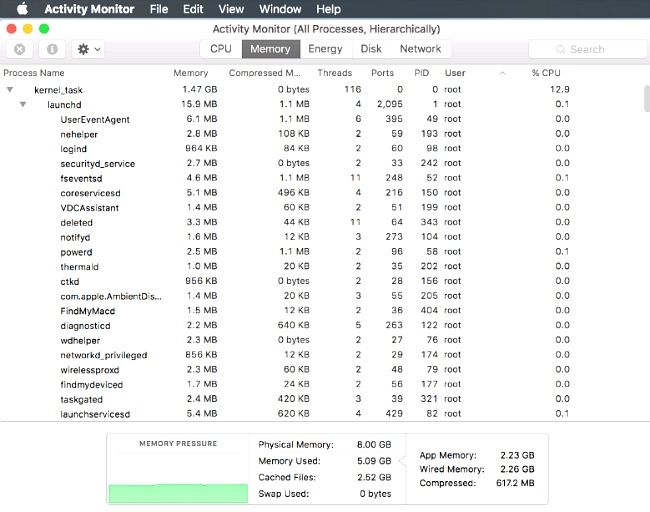This screenshot has width=650, height=512.
Task: Sort by % CPU column header
Action: click(x=546, y=73)
